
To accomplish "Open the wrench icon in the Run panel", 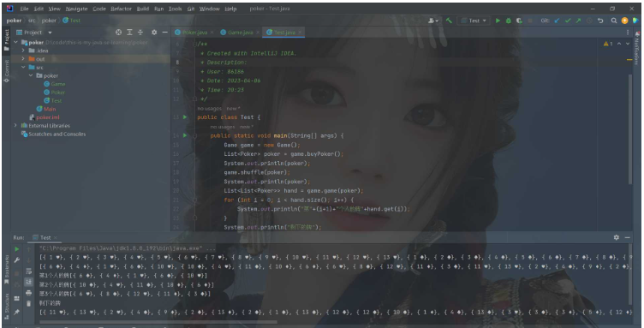I will pos(17,259).
